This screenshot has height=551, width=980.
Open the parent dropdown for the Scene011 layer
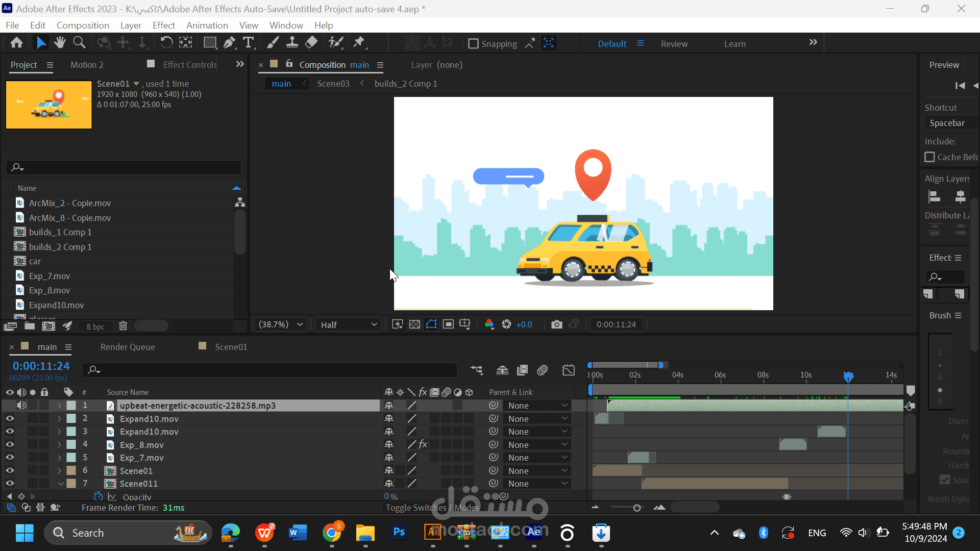537,484
